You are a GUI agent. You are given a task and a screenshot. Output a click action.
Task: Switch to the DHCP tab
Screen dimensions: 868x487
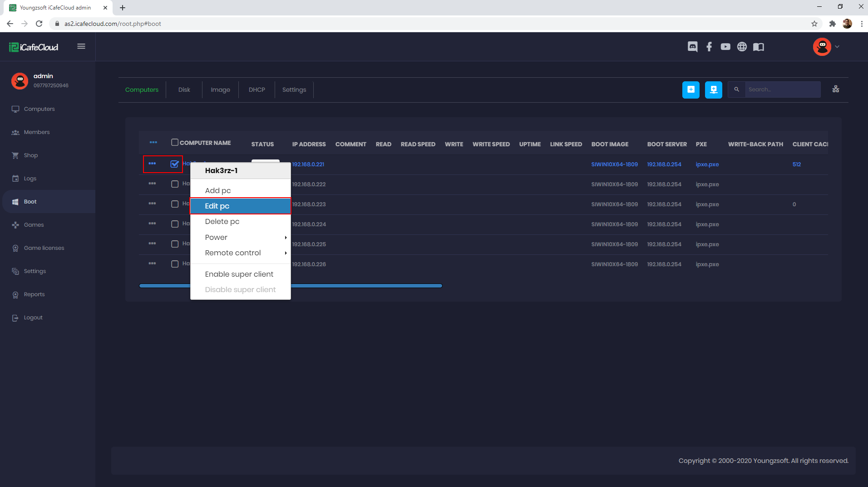256,89
